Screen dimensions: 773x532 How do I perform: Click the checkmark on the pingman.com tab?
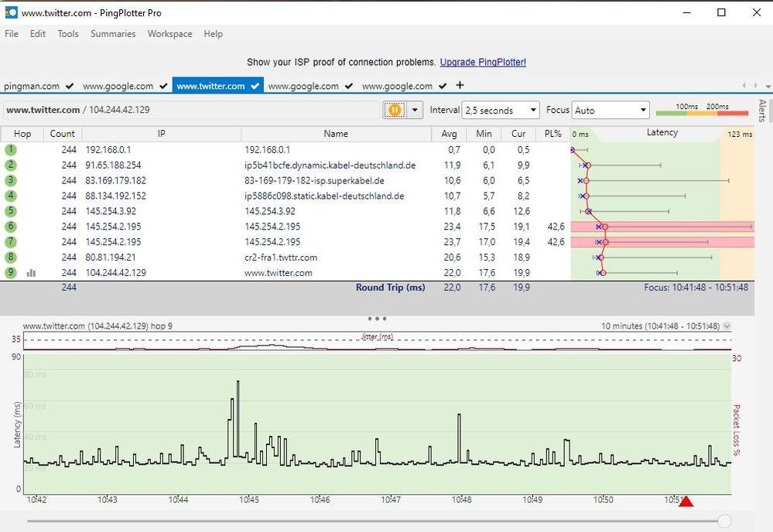[70, 86]
